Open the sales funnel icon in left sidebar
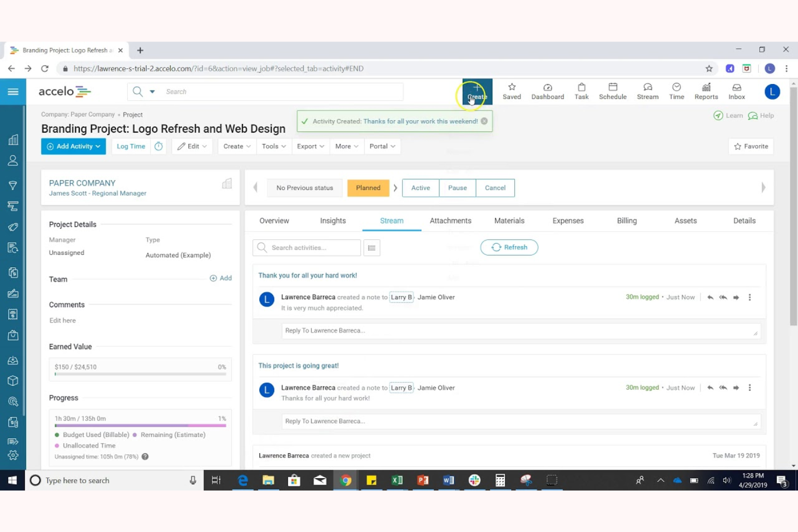The height and width of the screenshot is (532, 798). click(x=13, y=185)
